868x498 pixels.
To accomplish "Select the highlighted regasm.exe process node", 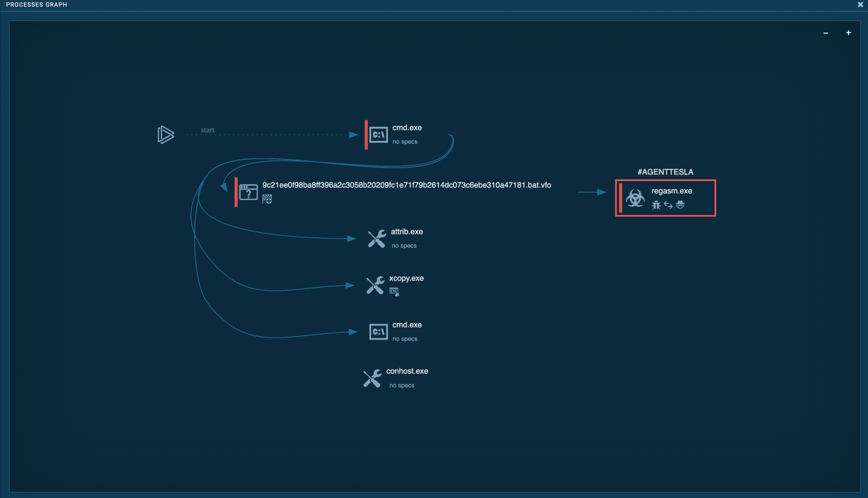I will pos(665,198).
